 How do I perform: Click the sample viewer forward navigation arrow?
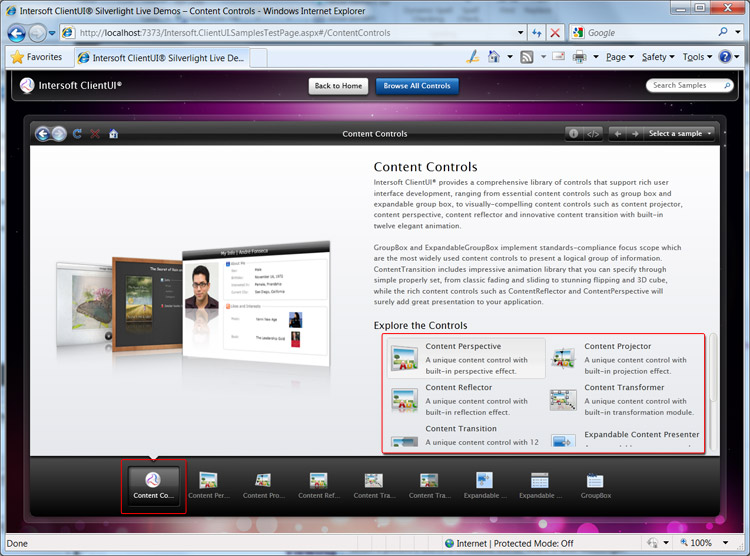pos(59,134)
